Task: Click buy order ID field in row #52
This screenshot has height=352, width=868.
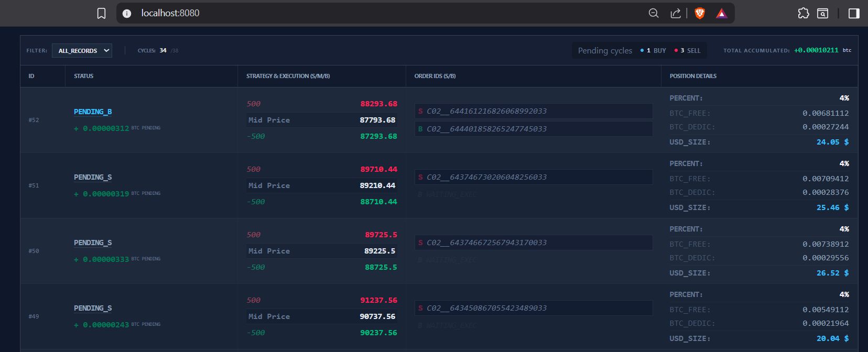Action: click(x=534, y=129)
